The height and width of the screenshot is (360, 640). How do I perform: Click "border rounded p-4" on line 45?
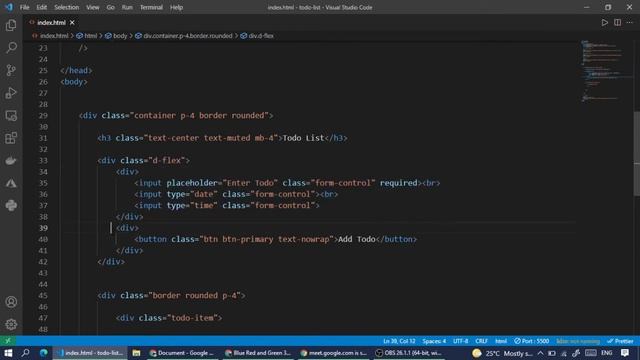[x=194, y=295]
